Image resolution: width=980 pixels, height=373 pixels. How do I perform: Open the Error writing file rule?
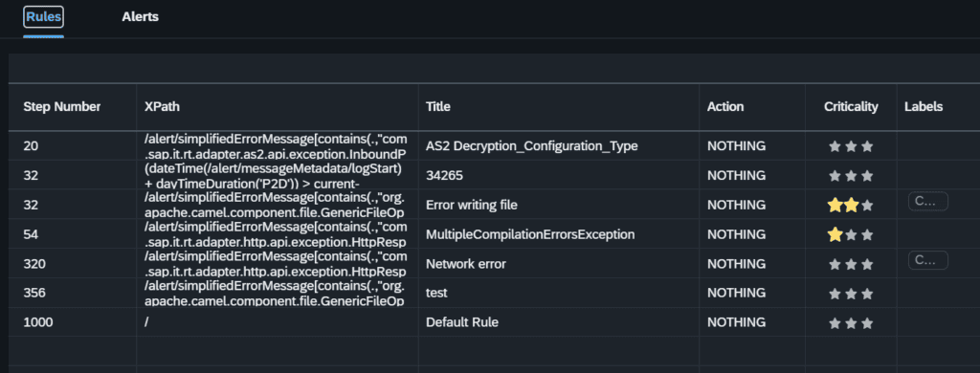tap(471, 205)
